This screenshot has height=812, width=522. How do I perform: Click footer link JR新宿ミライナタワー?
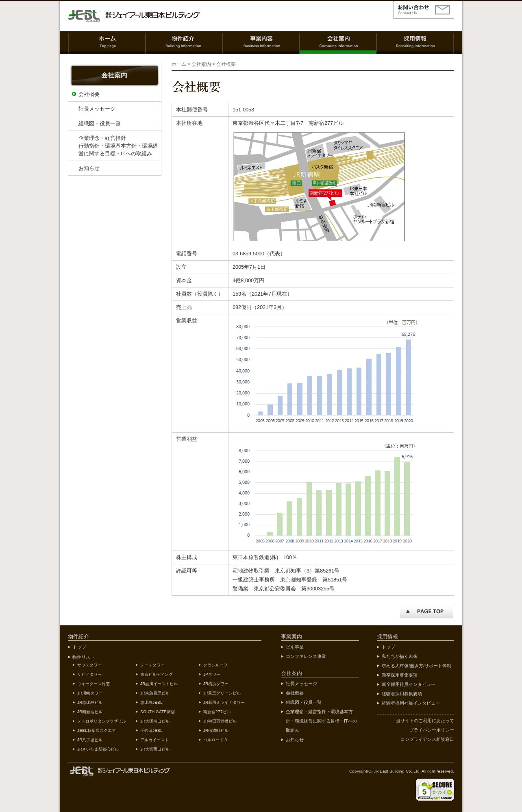tap(224, 703)
